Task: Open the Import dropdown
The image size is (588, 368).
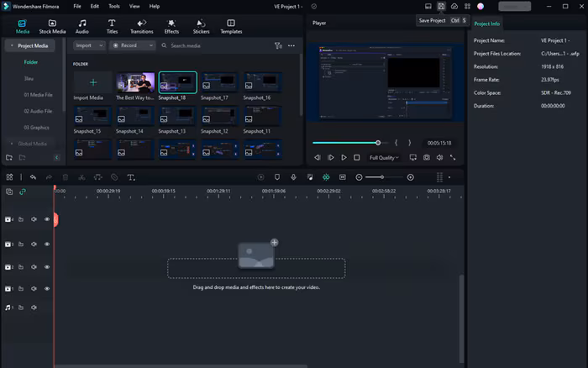Action: point(88,45)
